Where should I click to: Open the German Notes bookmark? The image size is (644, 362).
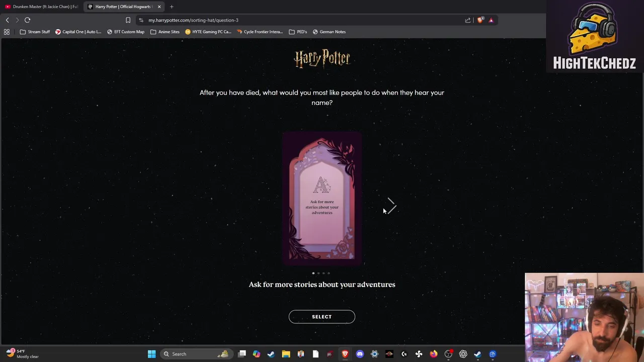coord(329,32)
